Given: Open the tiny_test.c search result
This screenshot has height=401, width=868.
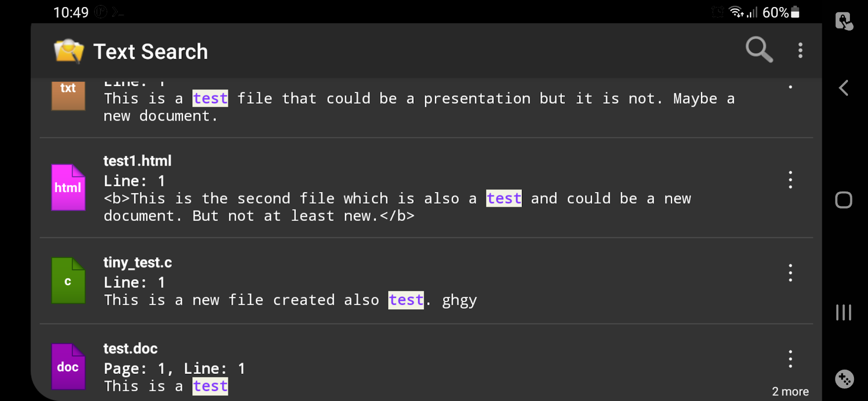Looking at the screenshot, I should tap(426, 281).
